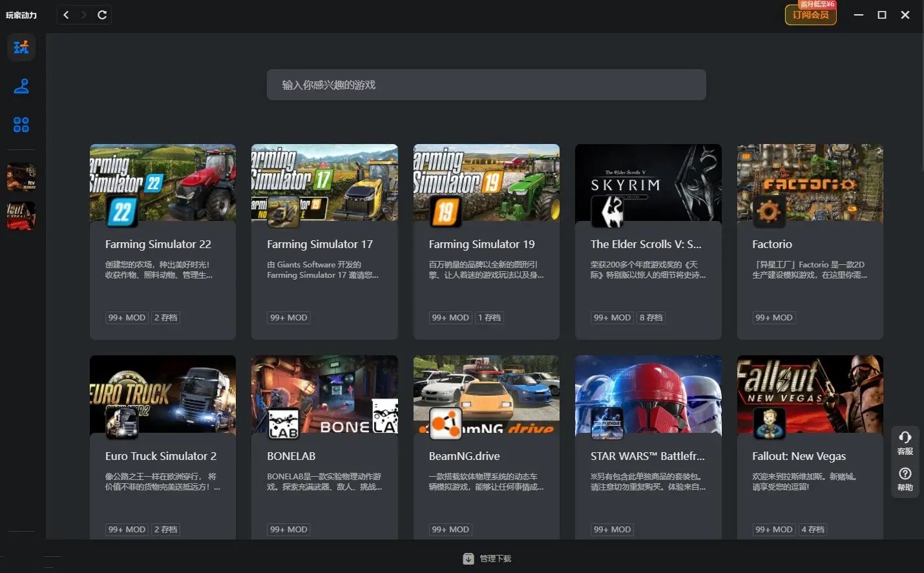924x573 pixels.
Task: Click 2 存档 tag on Farming Simulator 22
Action: click(166, 317)
